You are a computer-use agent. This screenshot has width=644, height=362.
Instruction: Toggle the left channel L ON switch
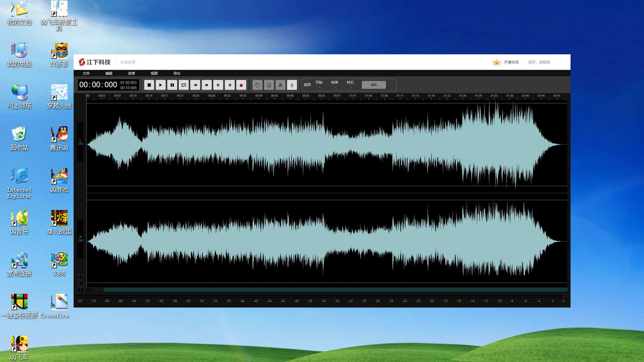[x=80, y=142]
